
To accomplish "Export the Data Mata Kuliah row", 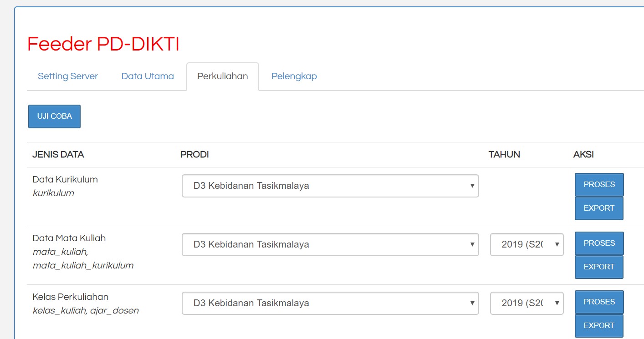I will [598, 267].
